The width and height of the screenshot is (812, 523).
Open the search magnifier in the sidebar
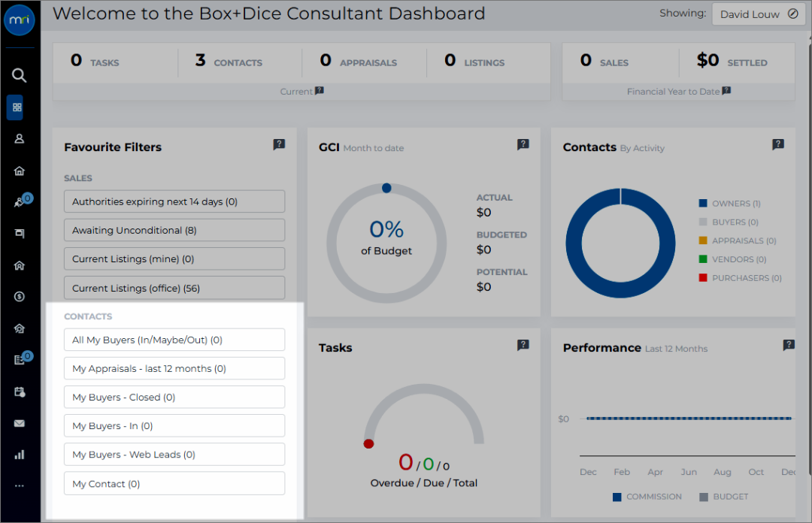pos(19,76)
